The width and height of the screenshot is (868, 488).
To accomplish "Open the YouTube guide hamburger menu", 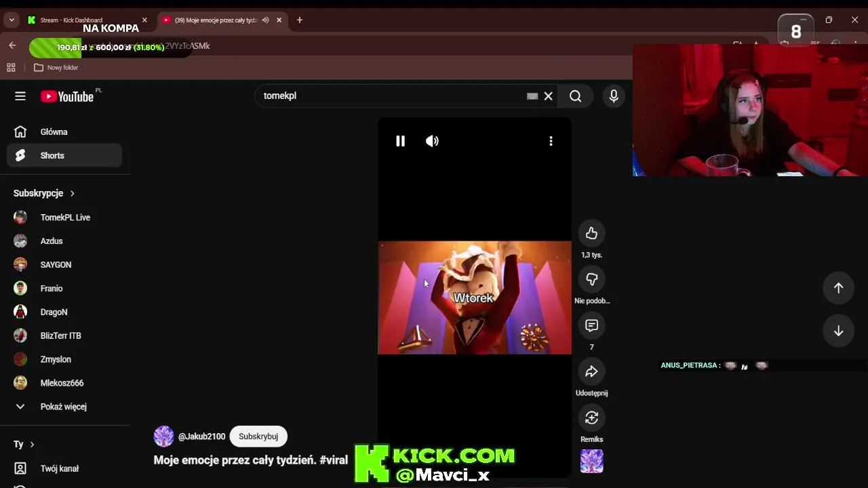I will coord(20,96).
